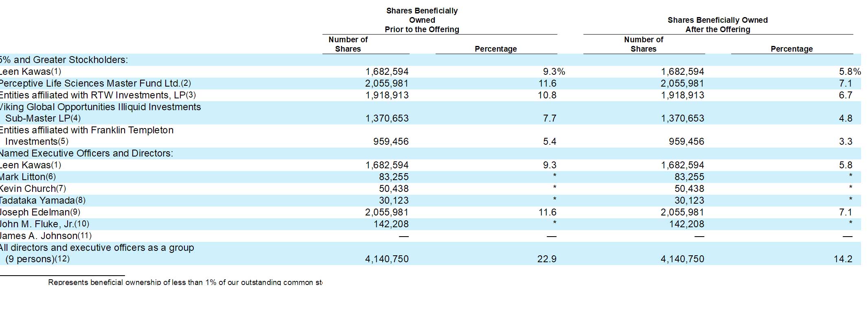Viewport: 868px width, 311px height.
Task: Click "Perceptive Life Sciences Master Fund Ltd.(2)" row name
Action: pyautogui.click(x=95, y=83)
